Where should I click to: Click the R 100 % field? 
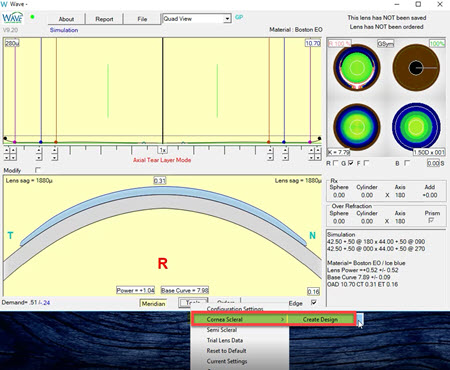pos(340,44)
